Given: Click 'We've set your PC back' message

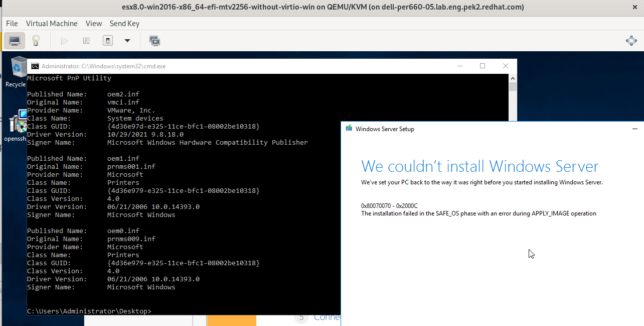Looking at the screenshot, I should click(x=482, y=182).
